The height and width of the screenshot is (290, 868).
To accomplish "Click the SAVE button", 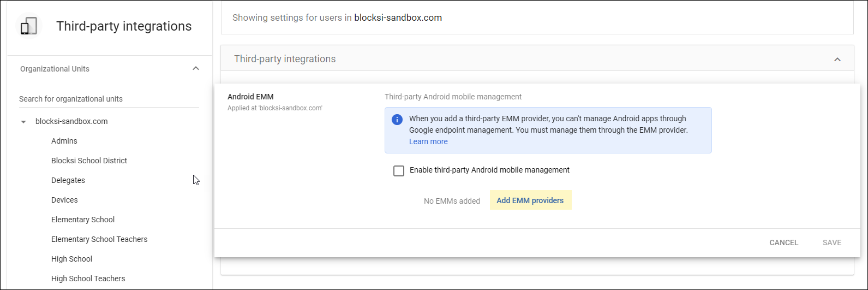I will click(832, 242).
